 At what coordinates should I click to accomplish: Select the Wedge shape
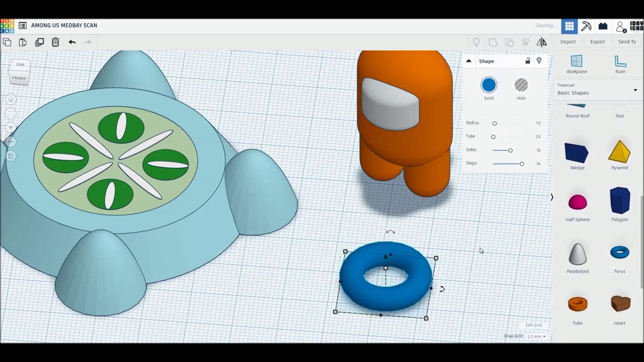tap(577, 153)
